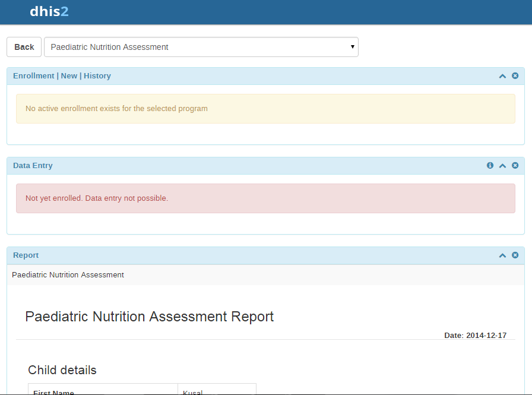Viewport: 532px width, 395px height.
Task: Click the Child details heading
Action: (x=62, y=370)
